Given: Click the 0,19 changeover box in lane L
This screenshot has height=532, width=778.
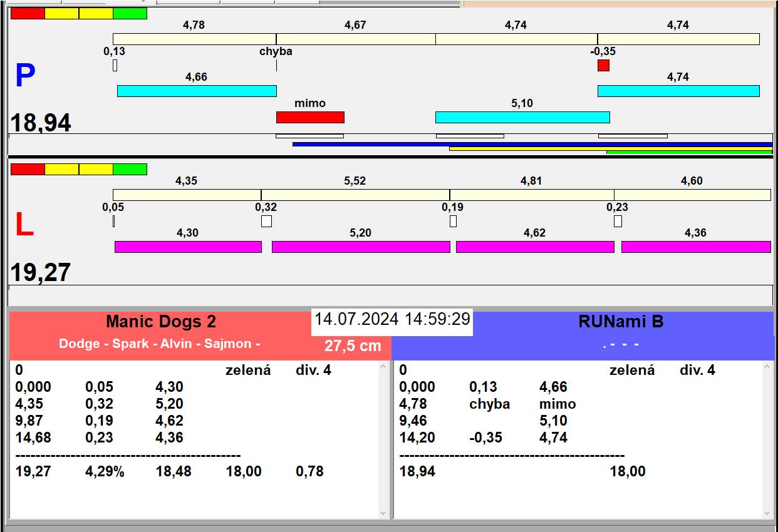Looking at the screenshot, I should 453,221.
